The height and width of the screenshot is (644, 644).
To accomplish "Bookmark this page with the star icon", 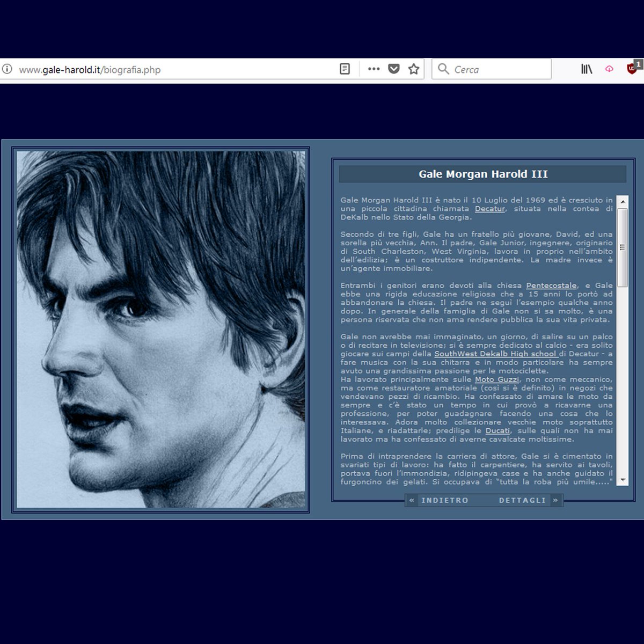I will pos(414,69).
